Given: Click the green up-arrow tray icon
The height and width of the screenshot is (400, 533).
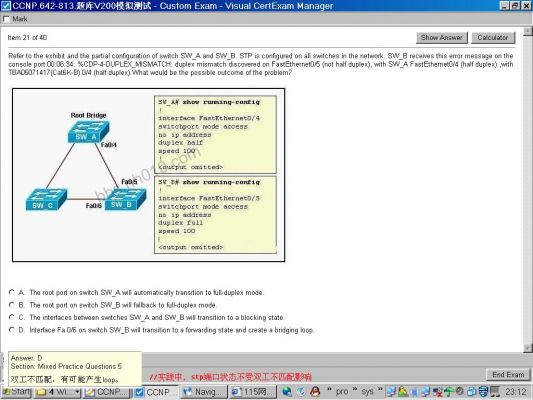Looking at the screenshot, I should point(449,392).
